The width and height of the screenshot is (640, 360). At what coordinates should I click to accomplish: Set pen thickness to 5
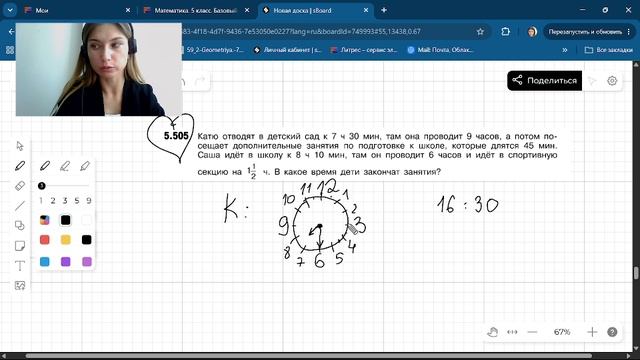pyautogui.click(x=77, y=200)
